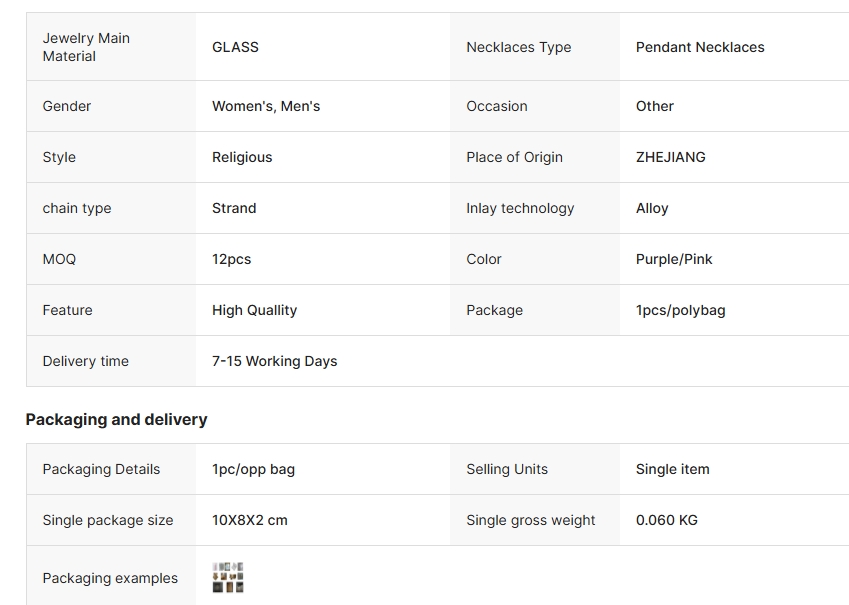Click the packaging examples thumbnail image
The width and height of the screenshot is (849, 605).
click(x=228, y=578)
